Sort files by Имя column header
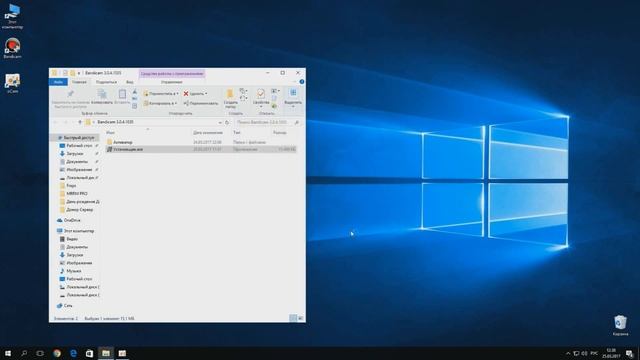This screenshot has height=360, width=640. click(x=110, y=133)
